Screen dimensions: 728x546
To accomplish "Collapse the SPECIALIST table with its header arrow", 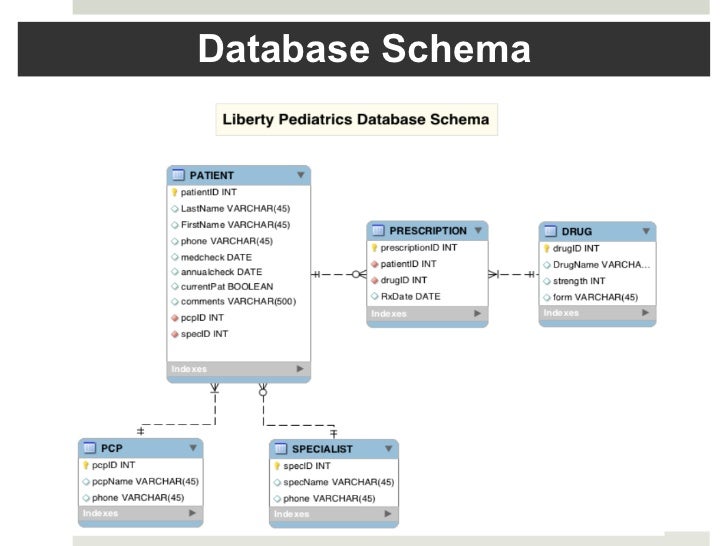I will point(389,449).
